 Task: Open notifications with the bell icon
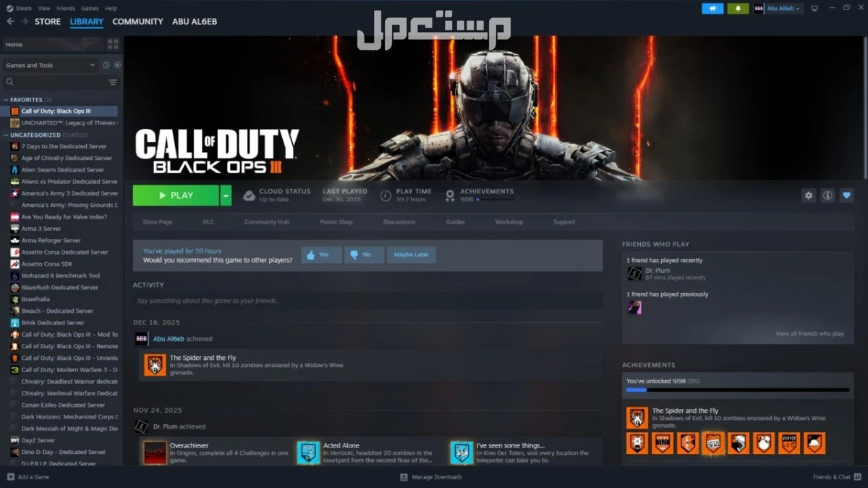point(737,9)
